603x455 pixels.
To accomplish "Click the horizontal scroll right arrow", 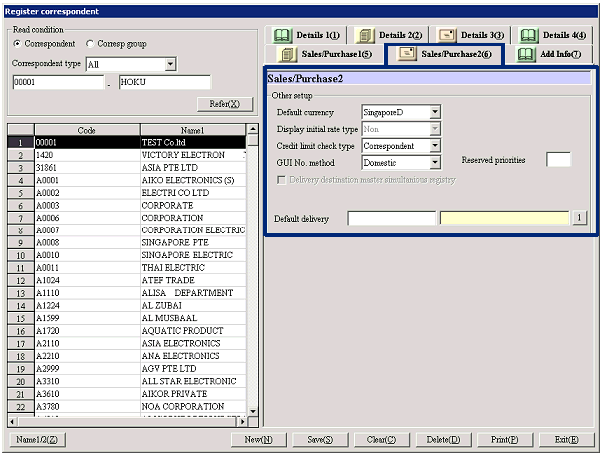I will click(242, 422).
